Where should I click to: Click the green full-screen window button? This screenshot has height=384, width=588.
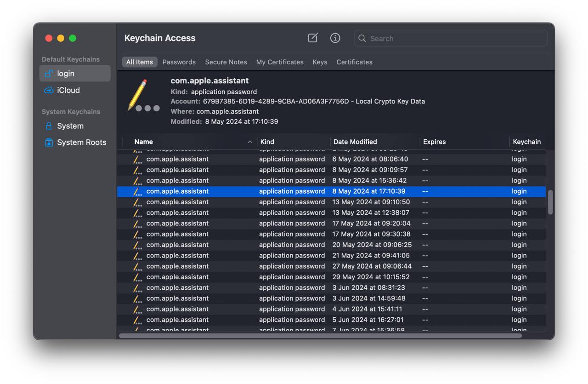(x=73, y=38)
